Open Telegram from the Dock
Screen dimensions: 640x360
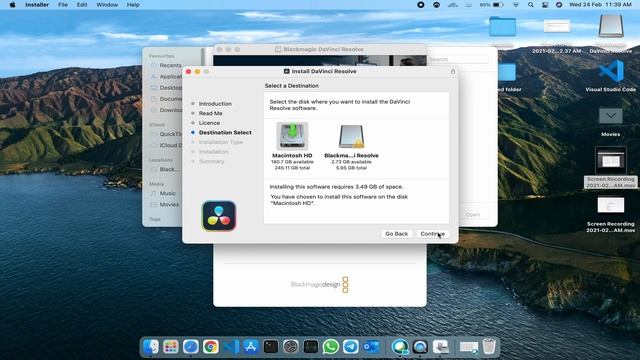point(351,347)
